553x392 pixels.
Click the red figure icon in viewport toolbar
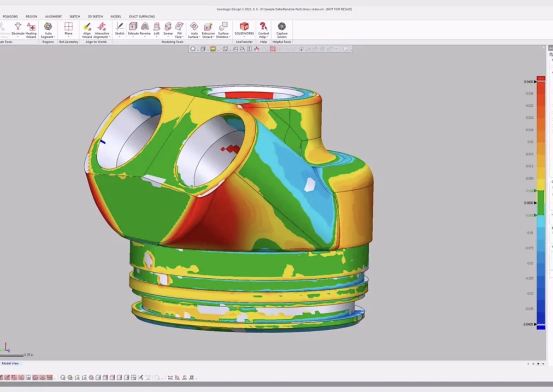(x=257, y=49)
